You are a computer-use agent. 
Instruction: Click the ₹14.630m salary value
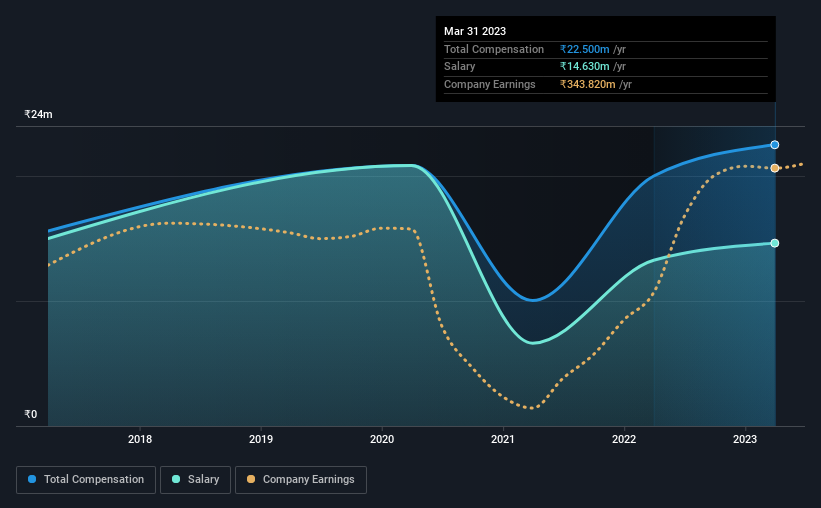584,67
